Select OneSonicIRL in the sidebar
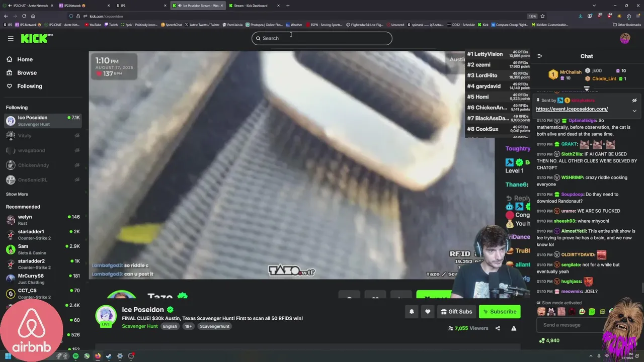 point(43,180)
